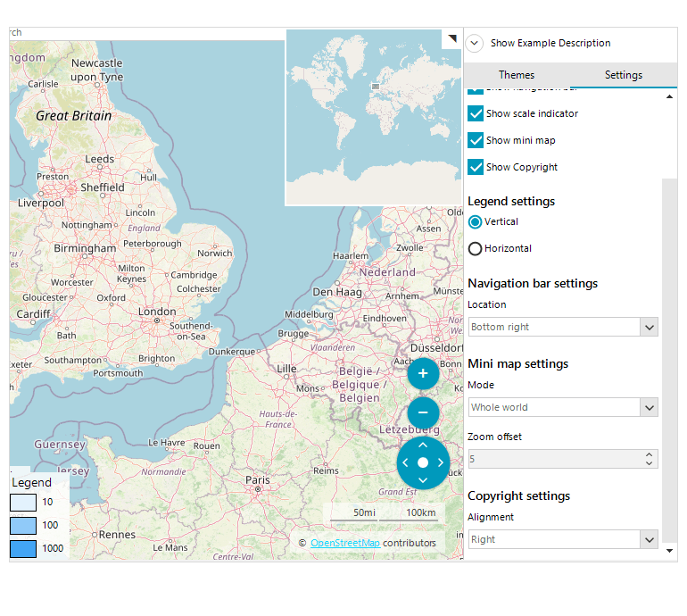Pan the map left with the arrow
The image size is (687, 616).
pos(405,462)
